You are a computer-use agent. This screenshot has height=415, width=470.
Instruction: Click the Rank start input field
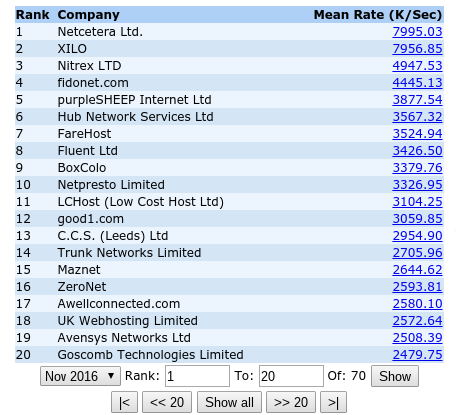coord(197,376)
